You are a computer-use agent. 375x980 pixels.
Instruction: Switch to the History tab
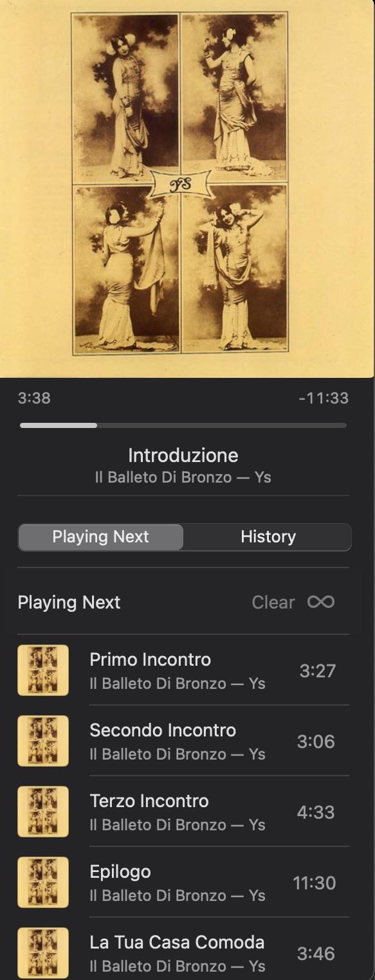tap(268, 537)
